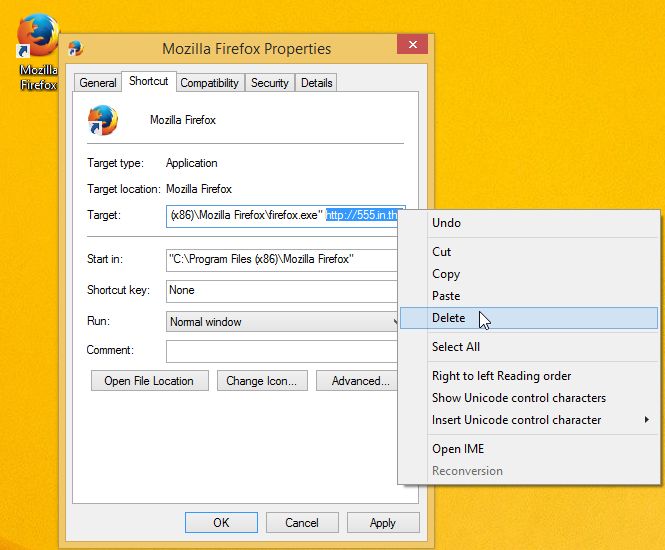Select Cut in the context menu
The width and height of the screenshot is (665, 550).
(x=529, y=252)
